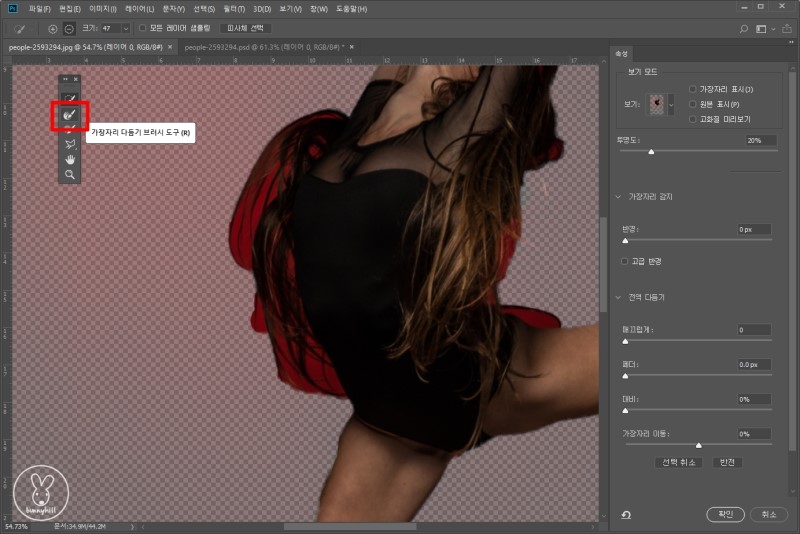
Task: Select the Zoom magnifier tool
Action: [70, 174]
